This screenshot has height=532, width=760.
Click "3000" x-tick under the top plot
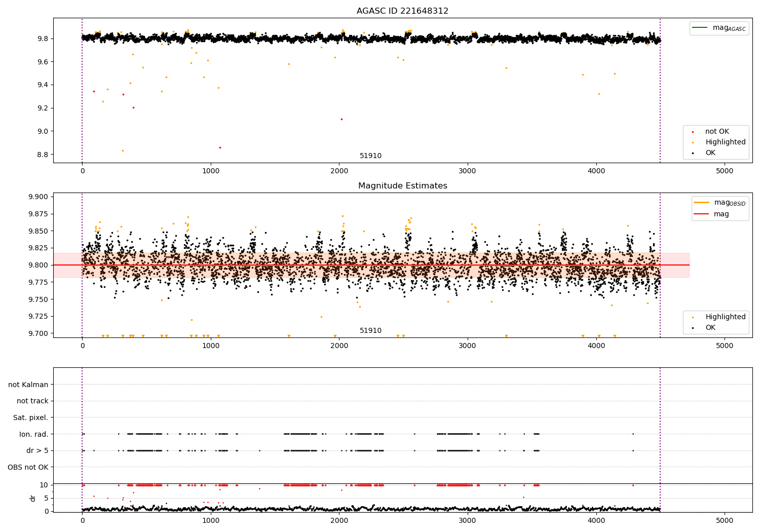click(468, 171)
